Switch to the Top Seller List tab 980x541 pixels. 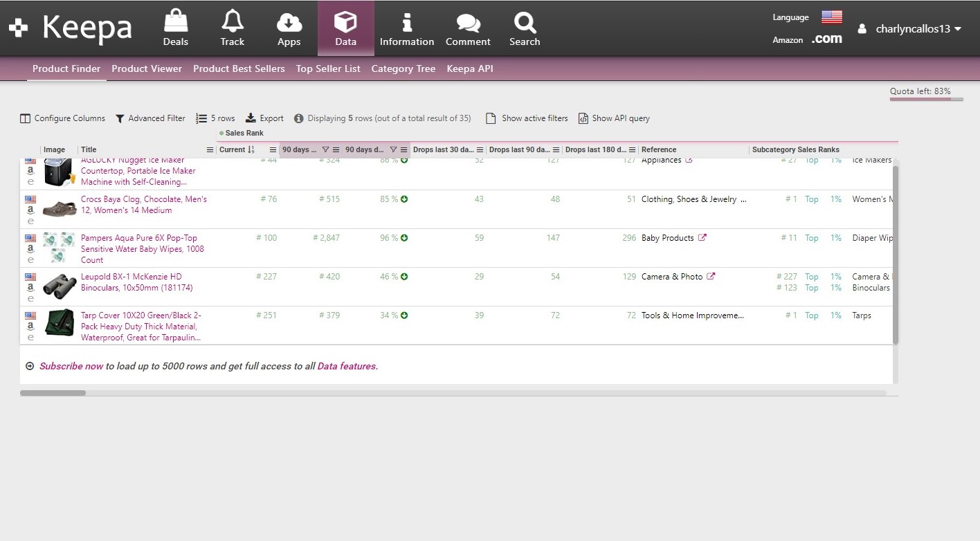click(x=328, y=68)
